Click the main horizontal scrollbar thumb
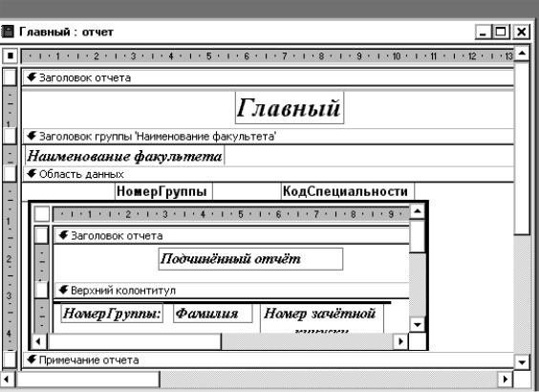The width and height of the screenshot is (539, 392). point(88,380)
